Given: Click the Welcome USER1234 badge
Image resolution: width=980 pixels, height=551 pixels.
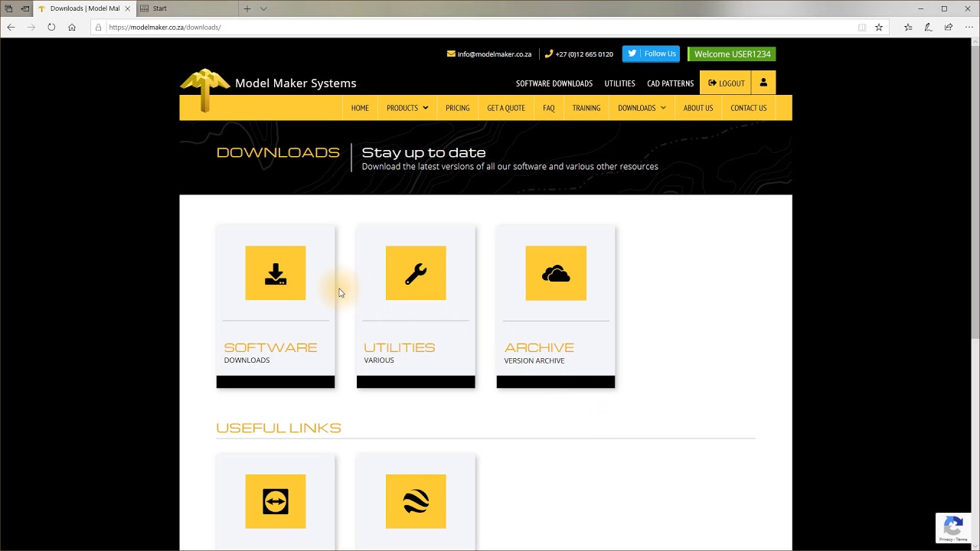Looking at the screenshot, I should [x=733, y=54].
